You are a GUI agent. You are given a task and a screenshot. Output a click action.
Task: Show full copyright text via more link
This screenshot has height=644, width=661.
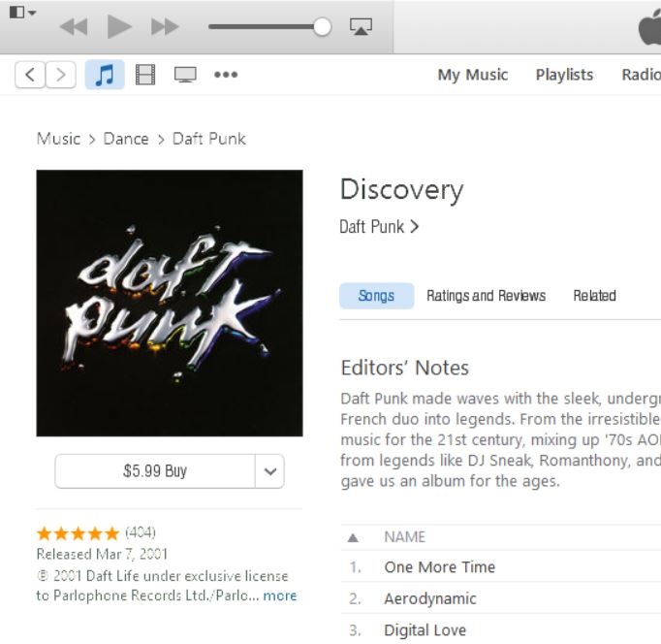(280, 596)
